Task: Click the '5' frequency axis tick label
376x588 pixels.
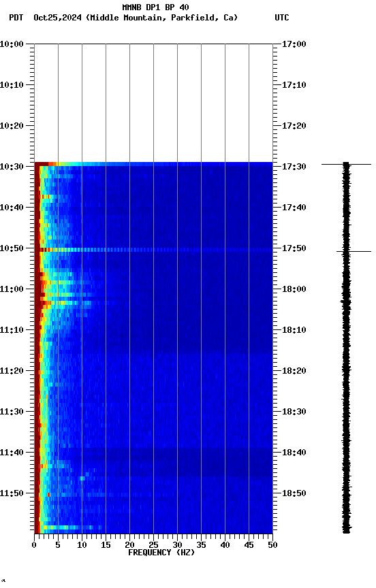Action: pos(58,546)
